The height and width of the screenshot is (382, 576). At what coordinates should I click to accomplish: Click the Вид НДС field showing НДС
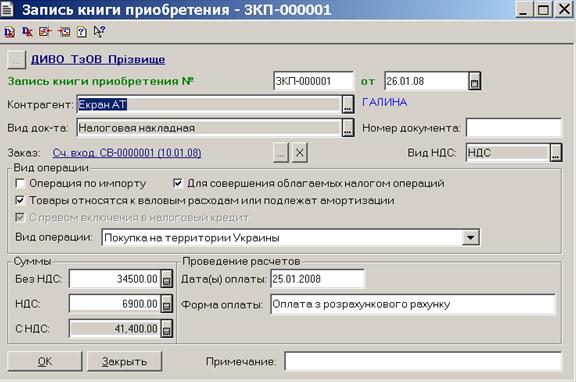(508, 152)
